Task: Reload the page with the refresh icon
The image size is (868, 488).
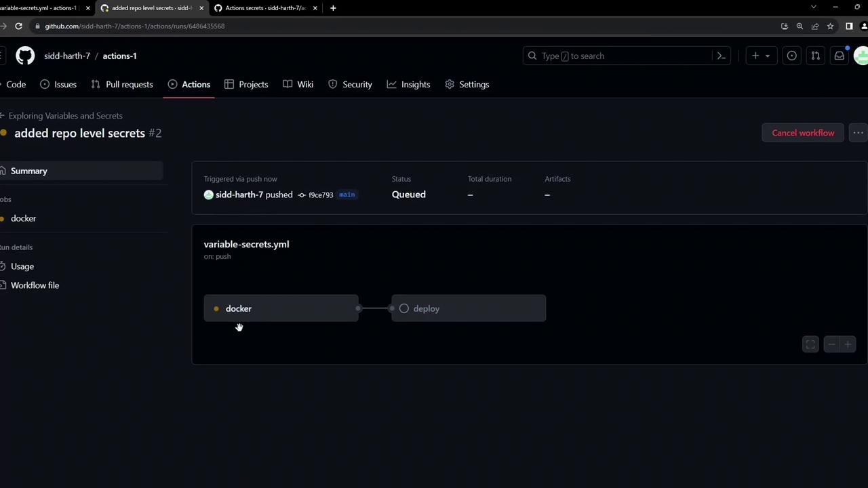Action: coord(18,26)
